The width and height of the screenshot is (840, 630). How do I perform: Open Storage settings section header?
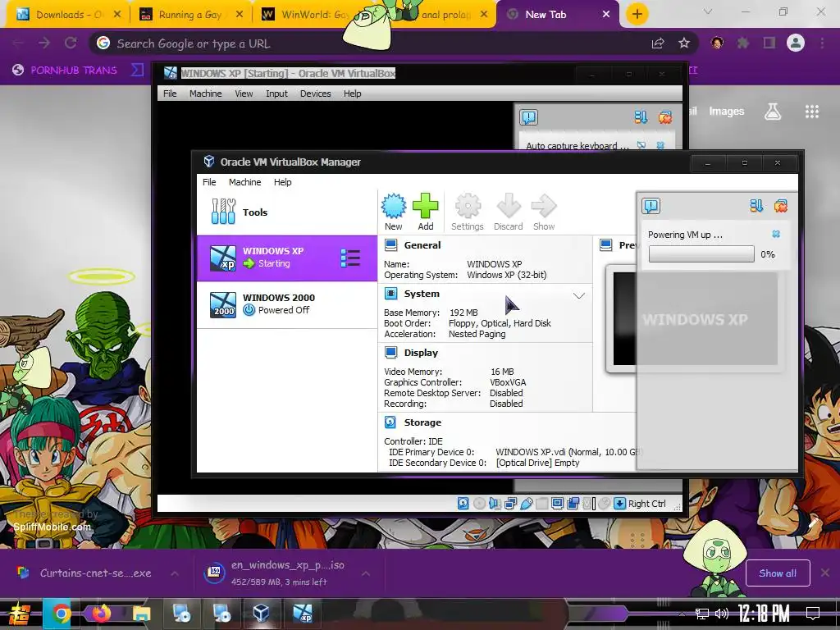(x=422, y=422)
